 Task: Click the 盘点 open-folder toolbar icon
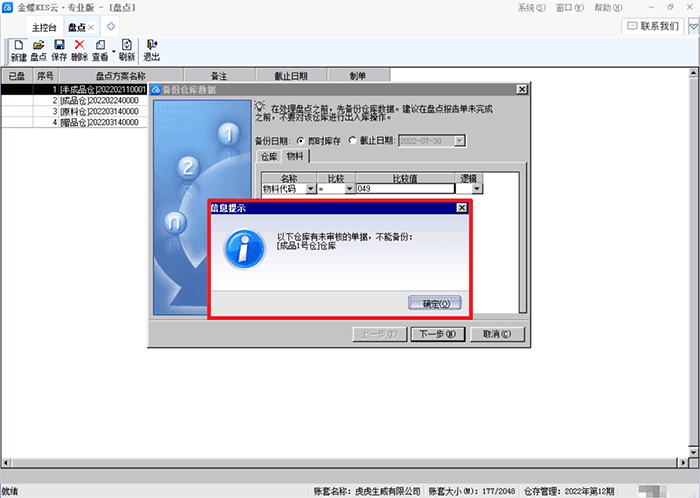[x=38, y=50]
